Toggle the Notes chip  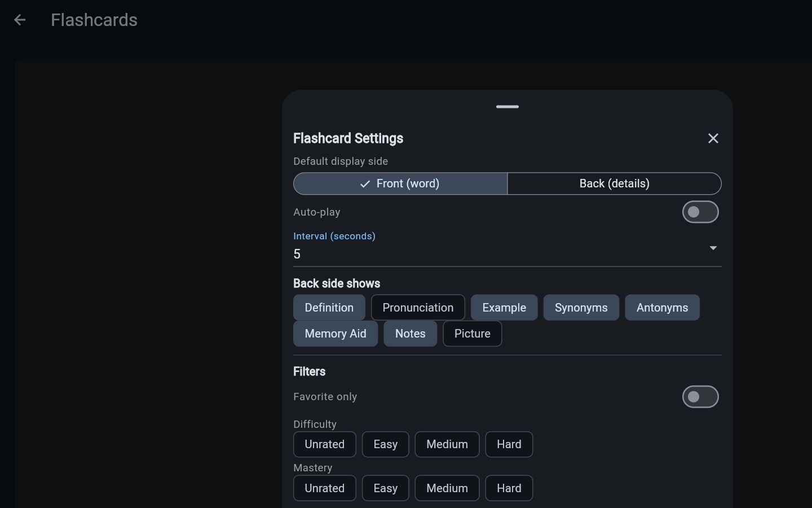coord(411,334)
